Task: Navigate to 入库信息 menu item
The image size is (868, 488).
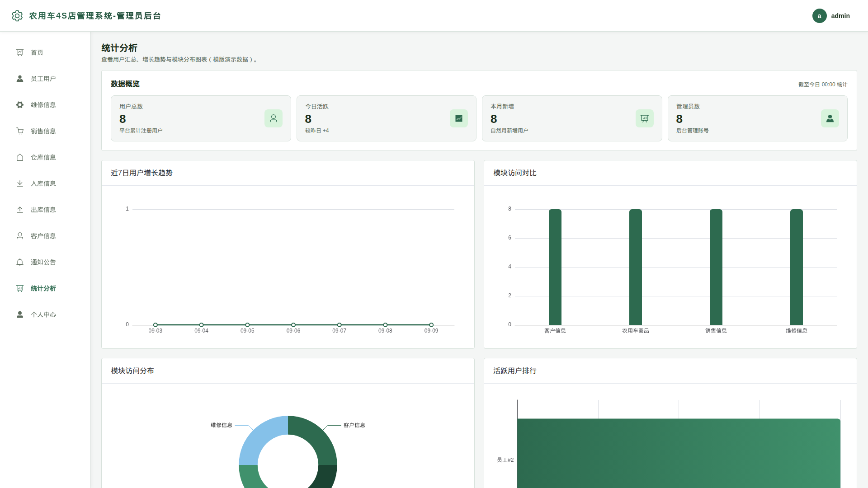Action: click(x=45, y=183)
